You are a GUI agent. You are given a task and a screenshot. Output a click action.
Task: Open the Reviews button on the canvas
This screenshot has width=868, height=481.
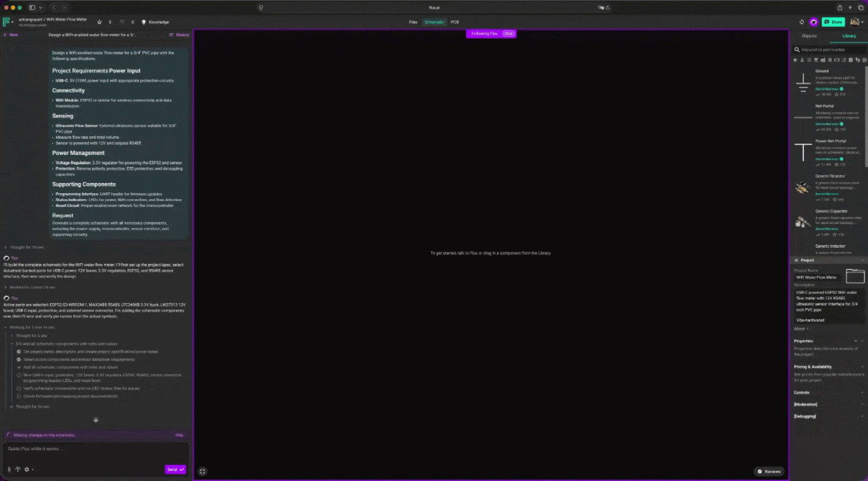coord(769,472)
